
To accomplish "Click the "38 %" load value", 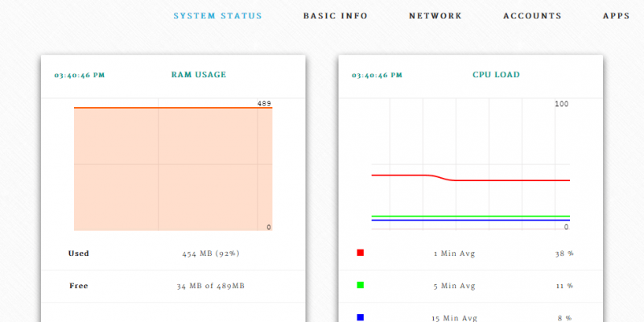I will coord(564,254).
